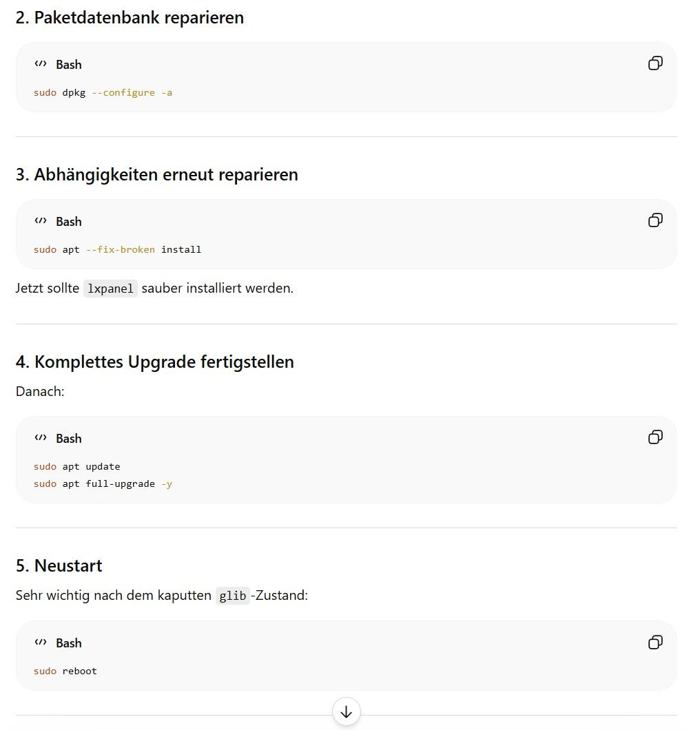
Task: Click the code icon in the reboot block
Action: 41,643
